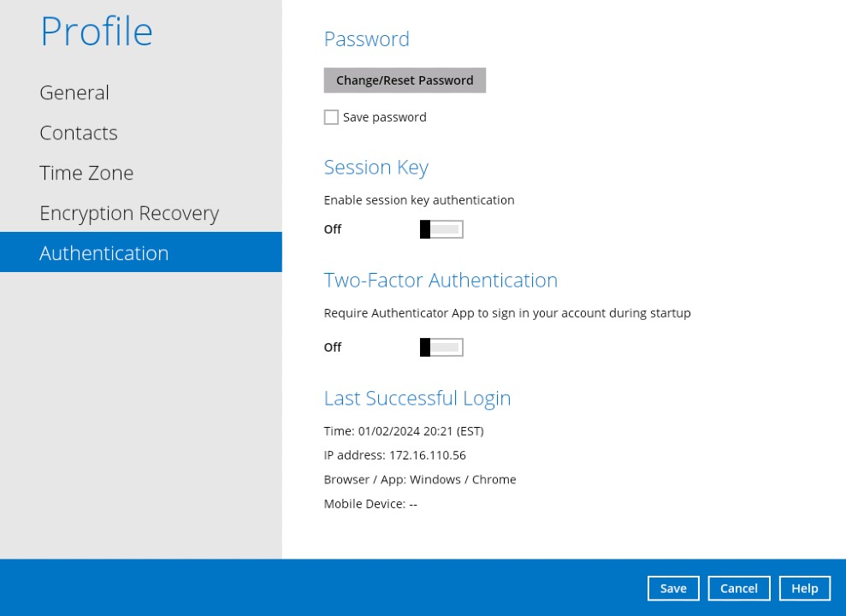This screenshot has height=616, width=846.
Task: Click the Browser / App login detail
Action: (419, 479)
